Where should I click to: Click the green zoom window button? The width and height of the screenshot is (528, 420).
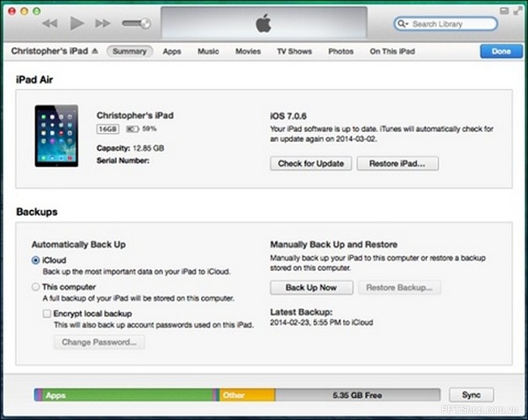[x=37, y=11]
